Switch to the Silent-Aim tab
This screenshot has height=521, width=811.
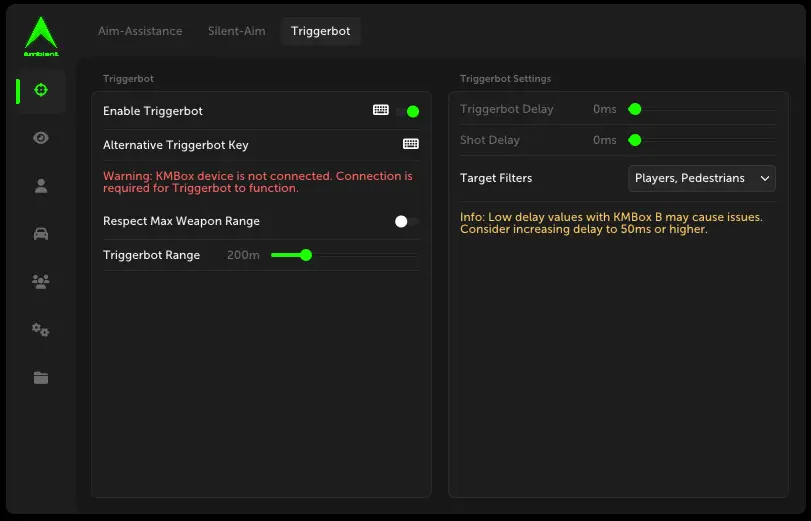pyautogui.click(x=236, y=31)
